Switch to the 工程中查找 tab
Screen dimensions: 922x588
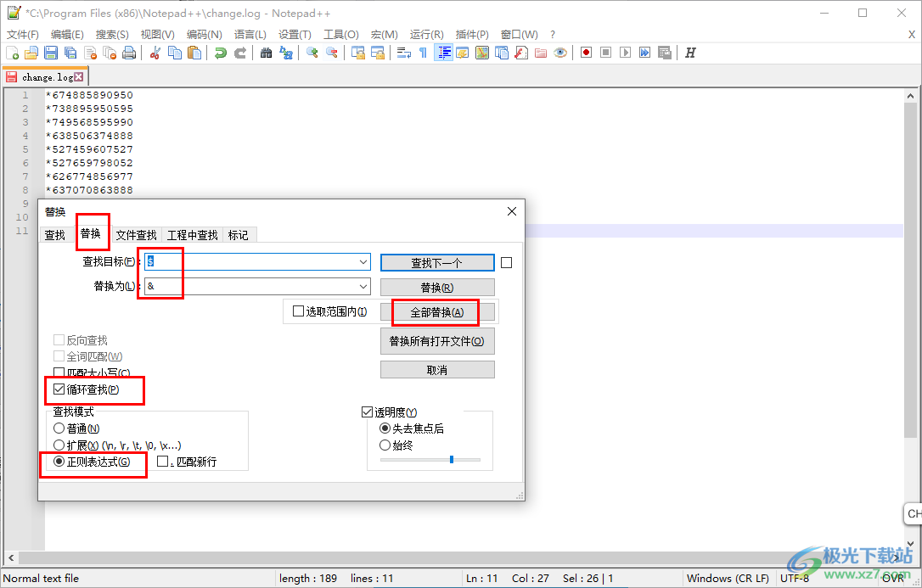(192, 235)
